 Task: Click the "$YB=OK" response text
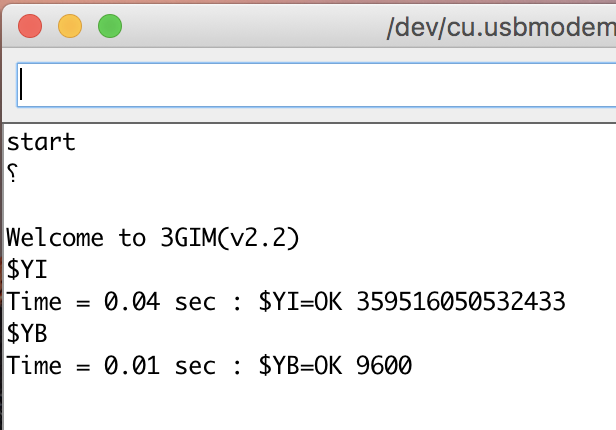300,366
